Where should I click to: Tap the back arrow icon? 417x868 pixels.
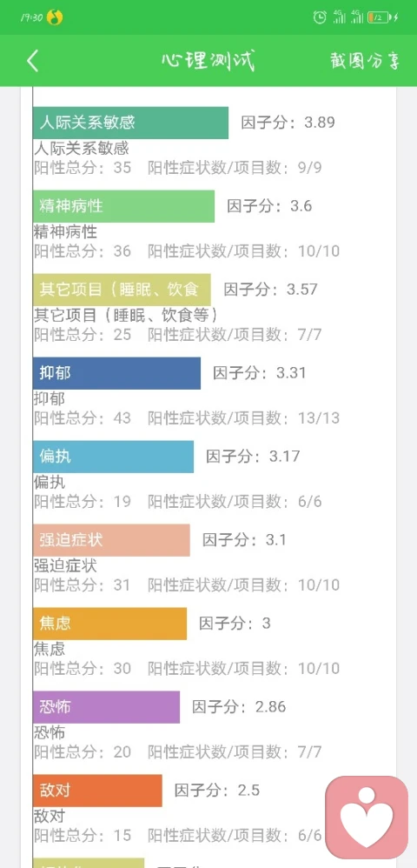tap(33, 61)
